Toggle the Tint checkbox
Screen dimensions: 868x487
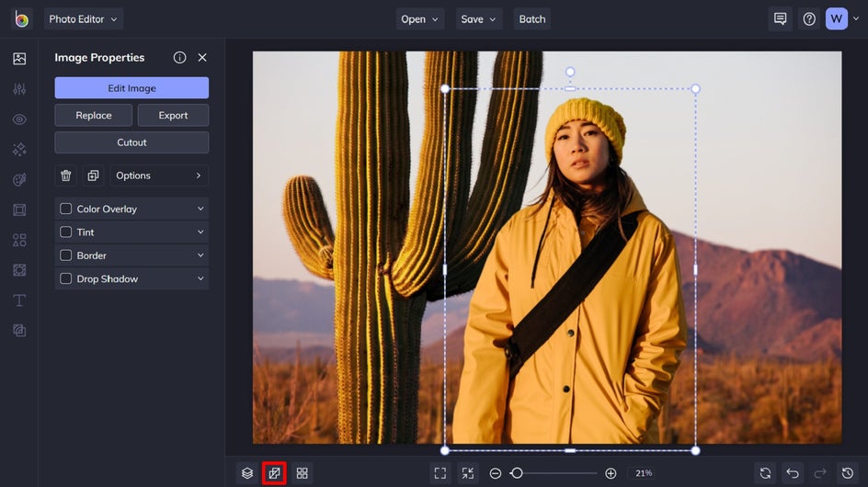pyautogui.click(x=66, y=232)
